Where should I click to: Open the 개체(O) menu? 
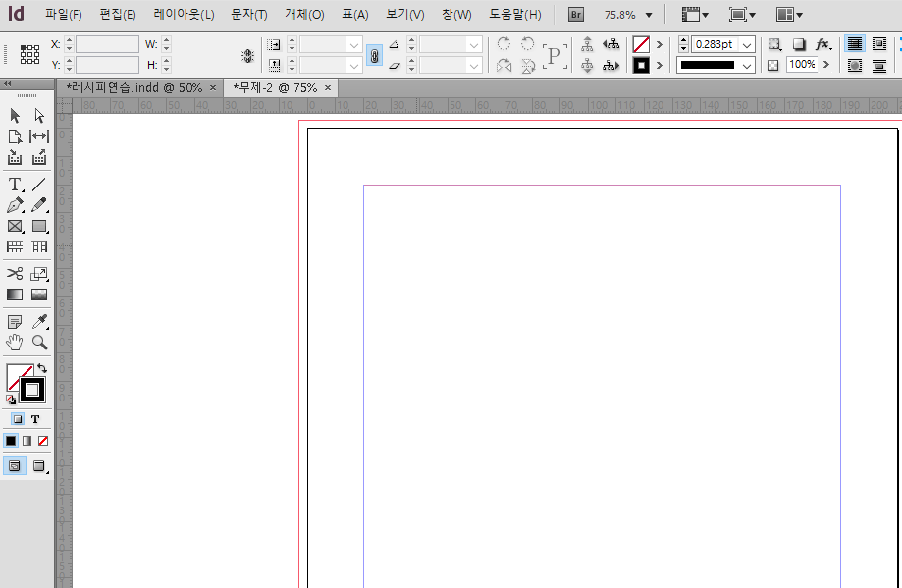[x=304, y=15]
